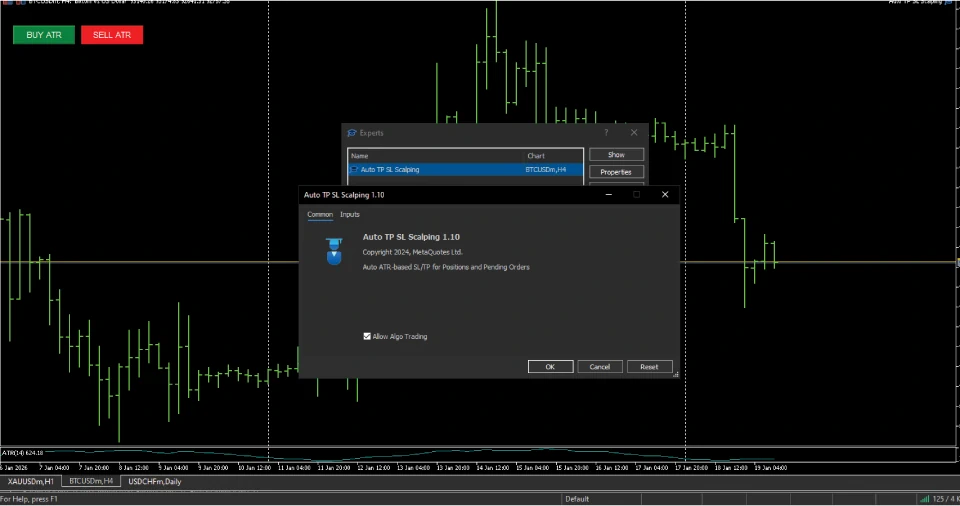The width and height of the screenshot is (960, 506).
Task: Open Properties from the Experts window
Action: [616, 172]
